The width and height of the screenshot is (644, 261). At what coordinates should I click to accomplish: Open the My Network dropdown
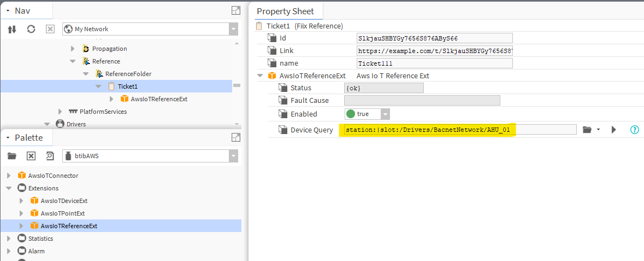[233, 29]
